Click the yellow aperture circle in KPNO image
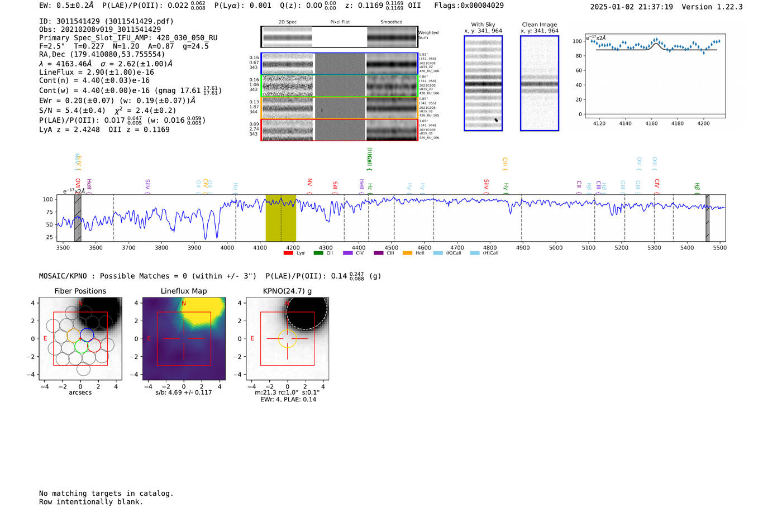The width and height of the screenshot is (782, 532). (287, 338)
